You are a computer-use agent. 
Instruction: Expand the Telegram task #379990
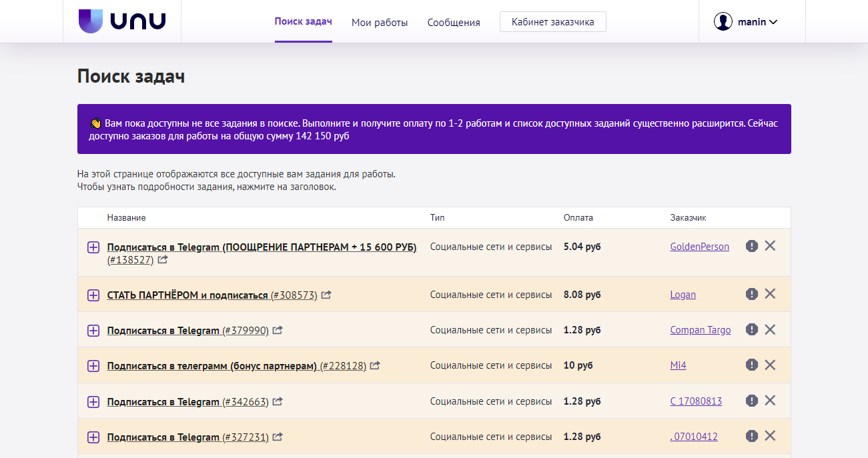93,330
